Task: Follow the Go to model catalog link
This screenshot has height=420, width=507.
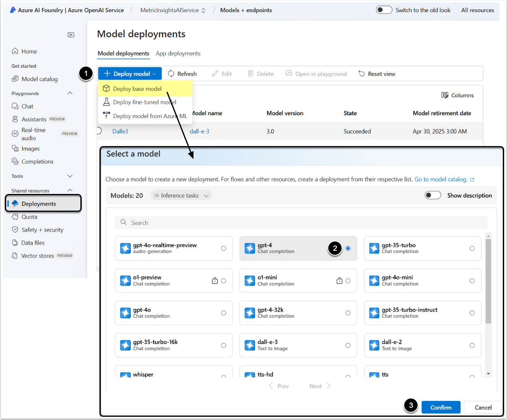Action: coord(441,179)
